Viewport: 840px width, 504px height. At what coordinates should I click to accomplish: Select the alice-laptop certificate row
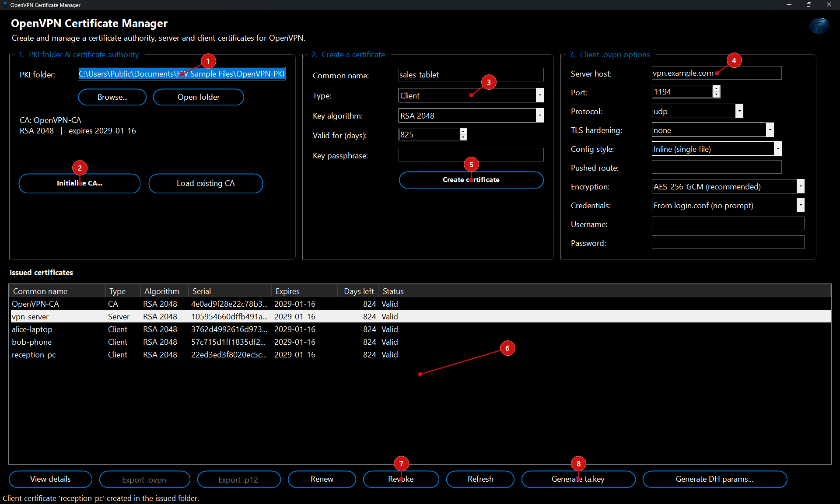click(420, 329)
